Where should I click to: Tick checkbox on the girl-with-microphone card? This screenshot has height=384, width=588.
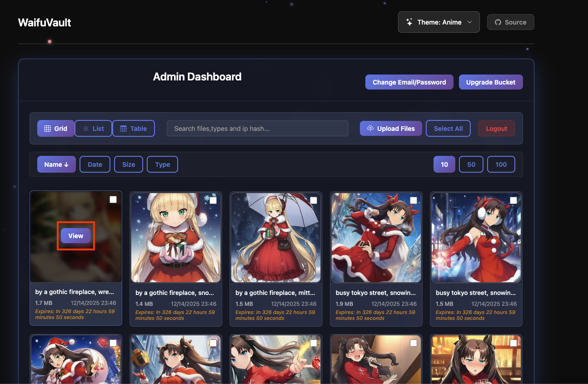(414, 344)
